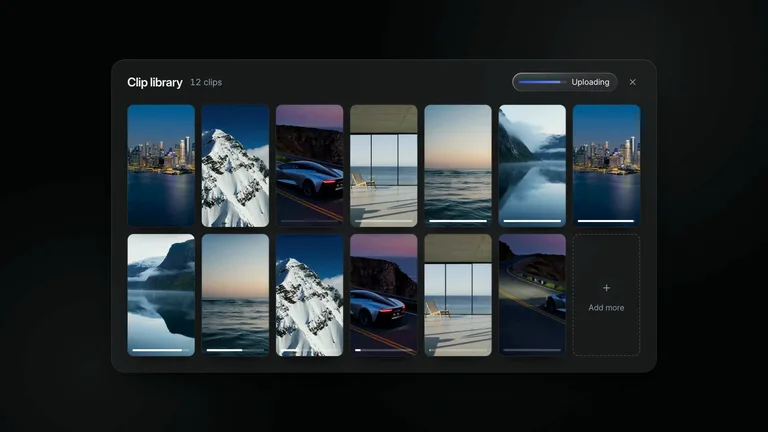Click the Uploading progress pill
The image size is (768, 432).
[x=565, y=82]
